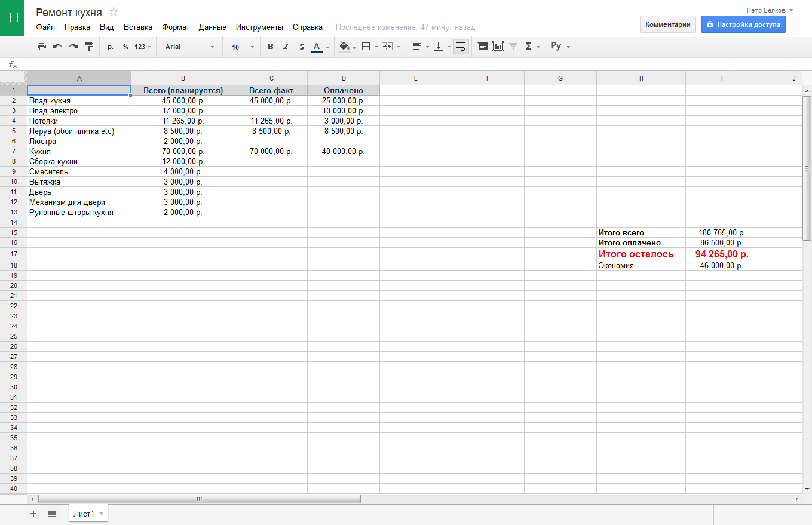812x525 pixels.
Task: Select the red Итого осталось label cell
Action: pyautogui.click(x=641, y=254)
